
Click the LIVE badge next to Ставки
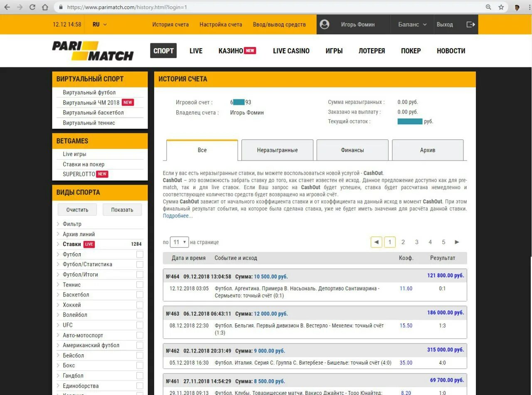click(x=89, y=244)
